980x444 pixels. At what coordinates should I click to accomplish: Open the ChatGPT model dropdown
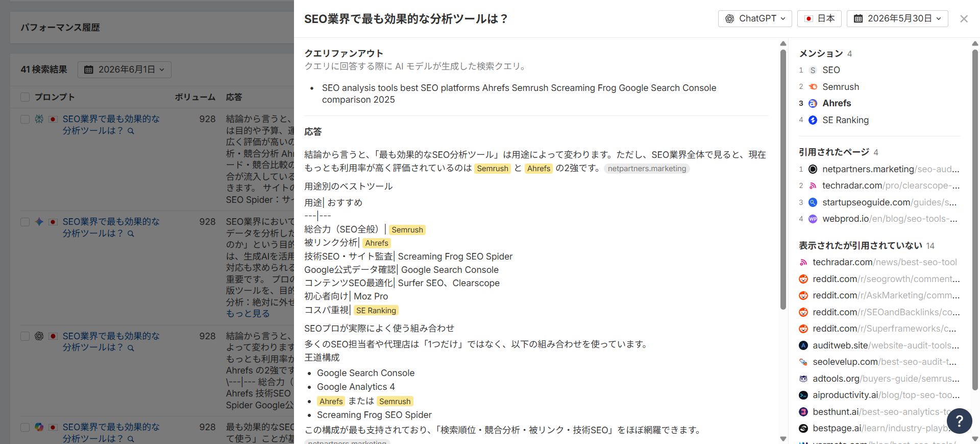(755, 18)
